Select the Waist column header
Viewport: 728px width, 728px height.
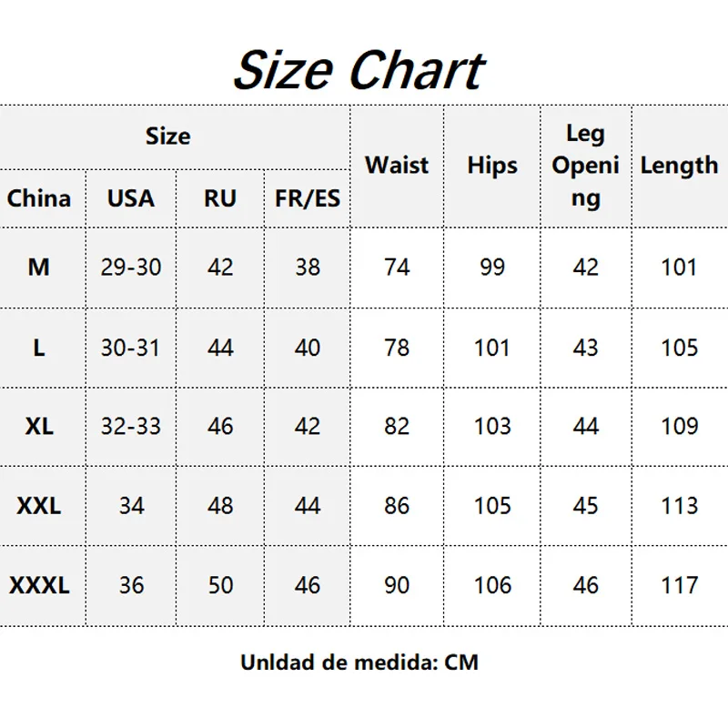(x=397, y=166)
